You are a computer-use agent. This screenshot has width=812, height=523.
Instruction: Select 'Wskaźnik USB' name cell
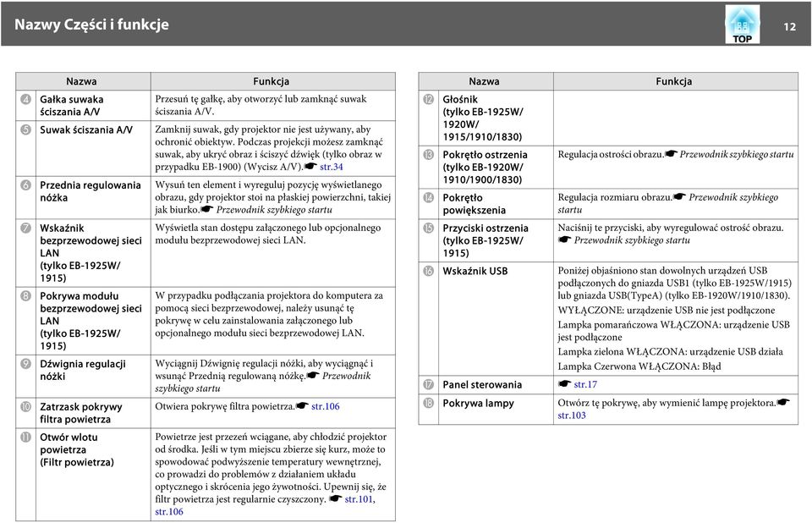(x=496, y=319)
